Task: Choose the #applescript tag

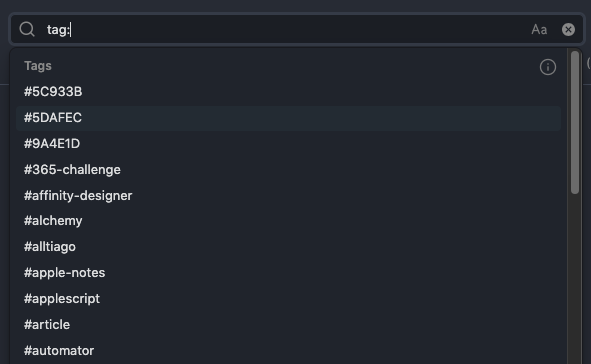Action: coord(288,299)
